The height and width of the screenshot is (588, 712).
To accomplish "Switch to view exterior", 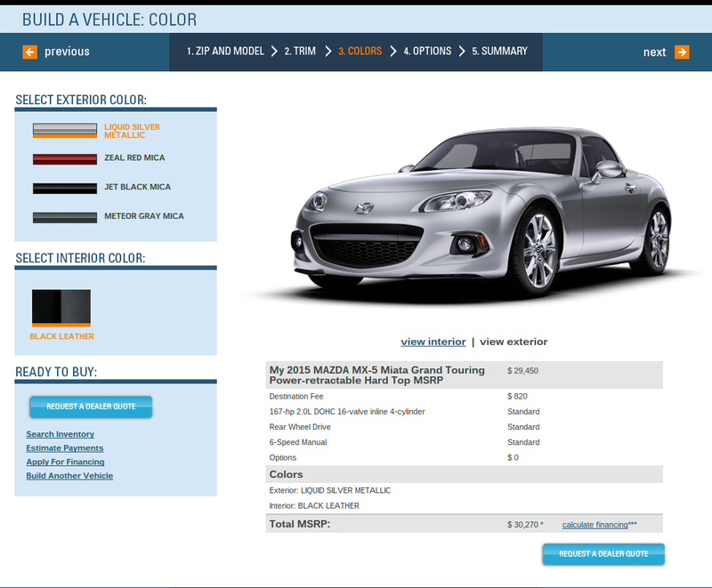I will (514, 342).
